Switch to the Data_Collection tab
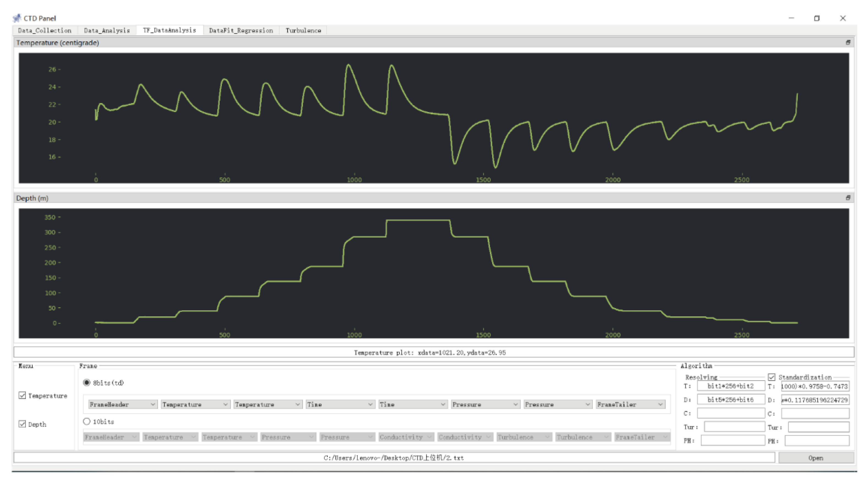The width and height of the screenshot is (868, 485). point(45,30)
